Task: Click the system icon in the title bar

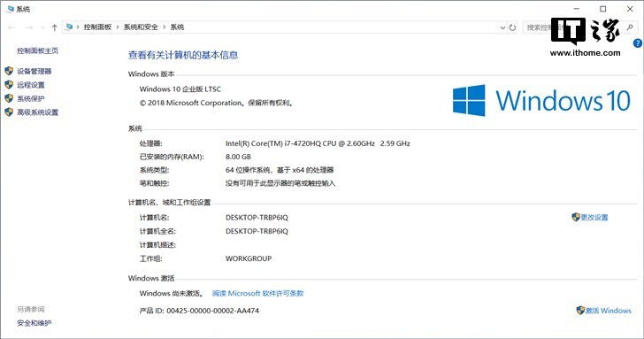Action: click(x=11, y=9)
